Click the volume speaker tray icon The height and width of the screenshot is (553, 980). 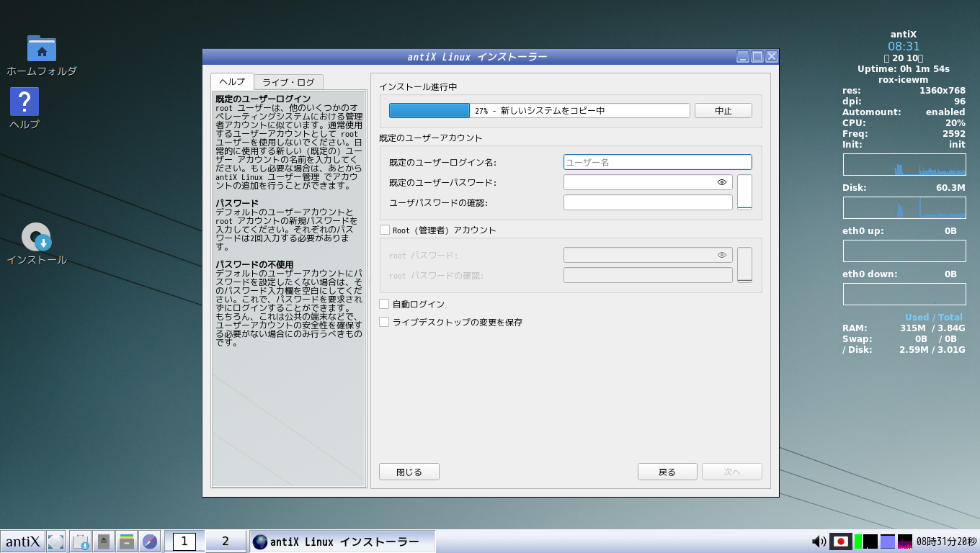pos(819,541)
